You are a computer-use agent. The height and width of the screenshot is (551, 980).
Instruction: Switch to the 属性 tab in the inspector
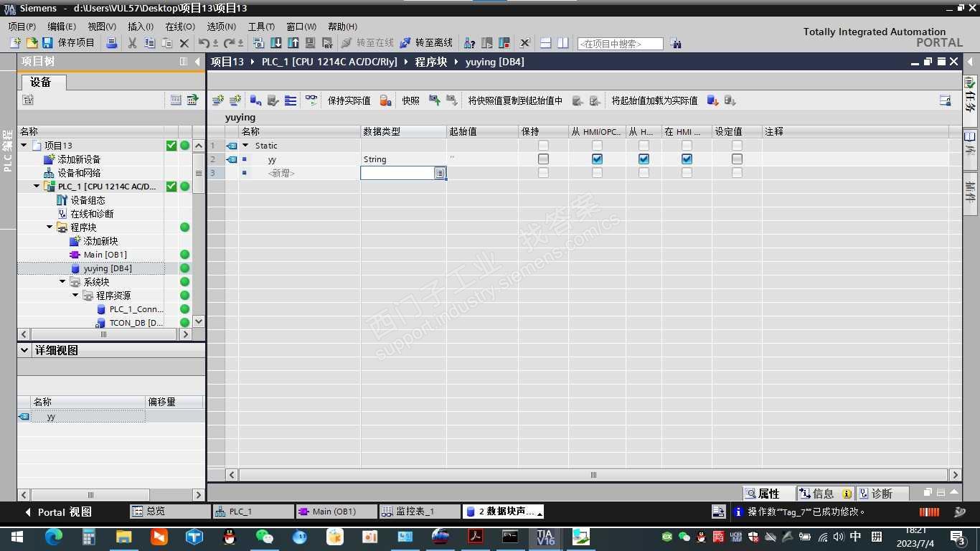769,494
